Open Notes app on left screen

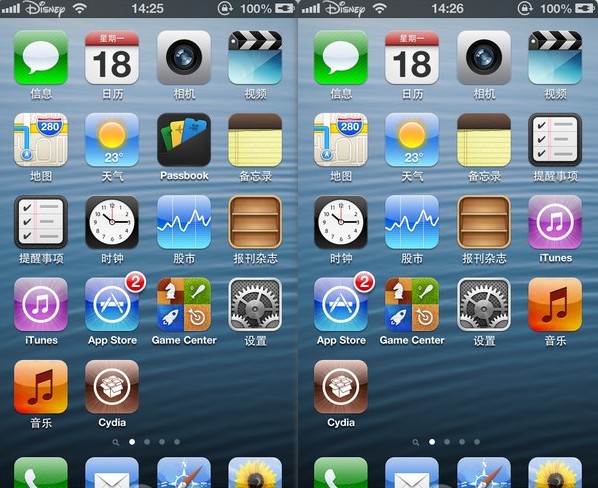coord(255,140)
